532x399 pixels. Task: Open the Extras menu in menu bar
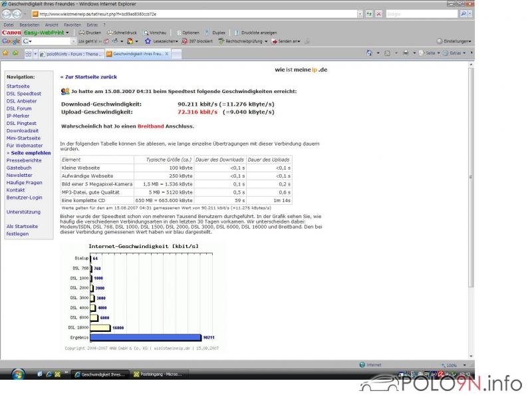coord(92,25)
